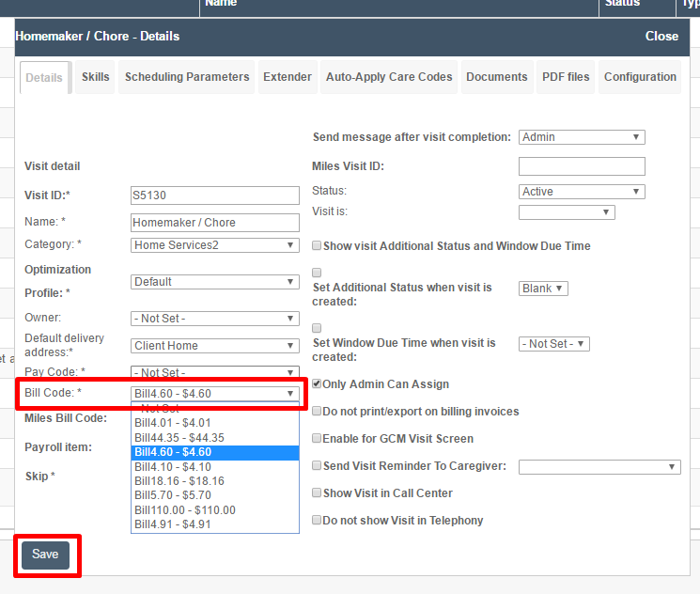Expand the Owner dropdown
Viewport: 700px width, 594px height.
[215, 319]
